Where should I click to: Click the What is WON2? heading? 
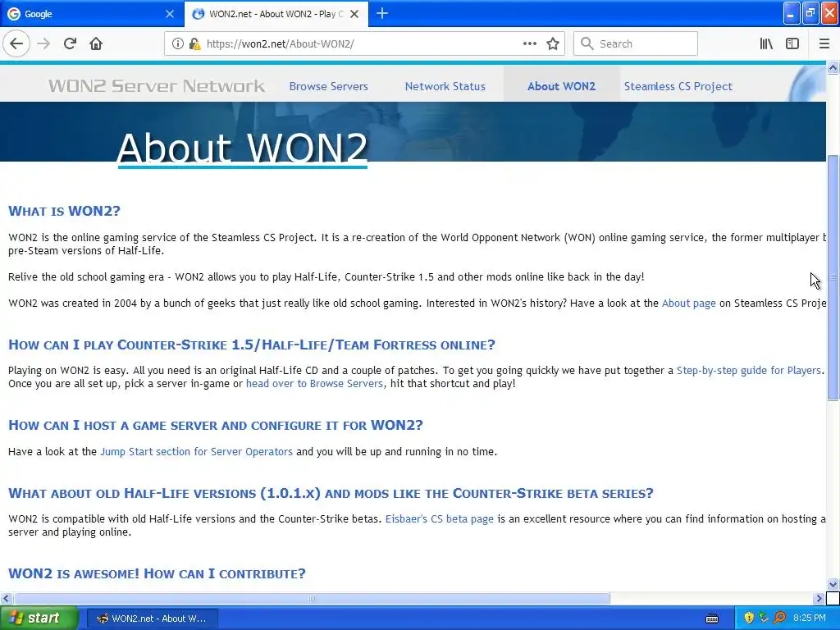64,211
